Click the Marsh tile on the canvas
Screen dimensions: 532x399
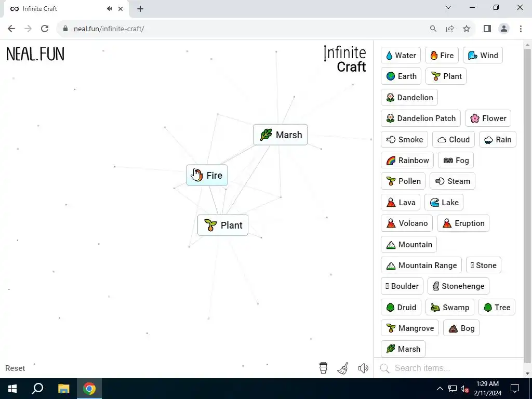point(280,135)
